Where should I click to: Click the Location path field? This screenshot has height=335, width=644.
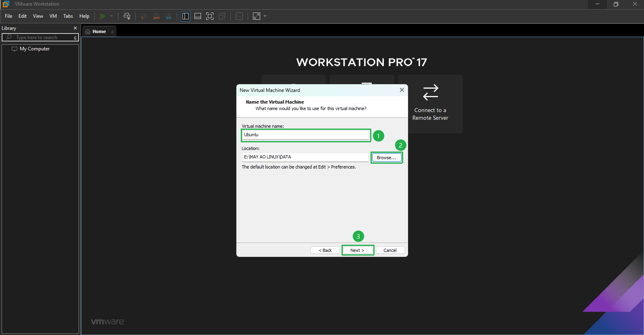pos(305,157)
